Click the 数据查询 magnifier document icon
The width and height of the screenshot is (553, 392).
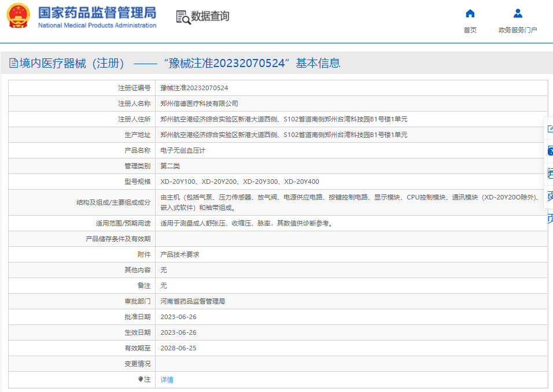pyautogui.click(x=183, y=17)
